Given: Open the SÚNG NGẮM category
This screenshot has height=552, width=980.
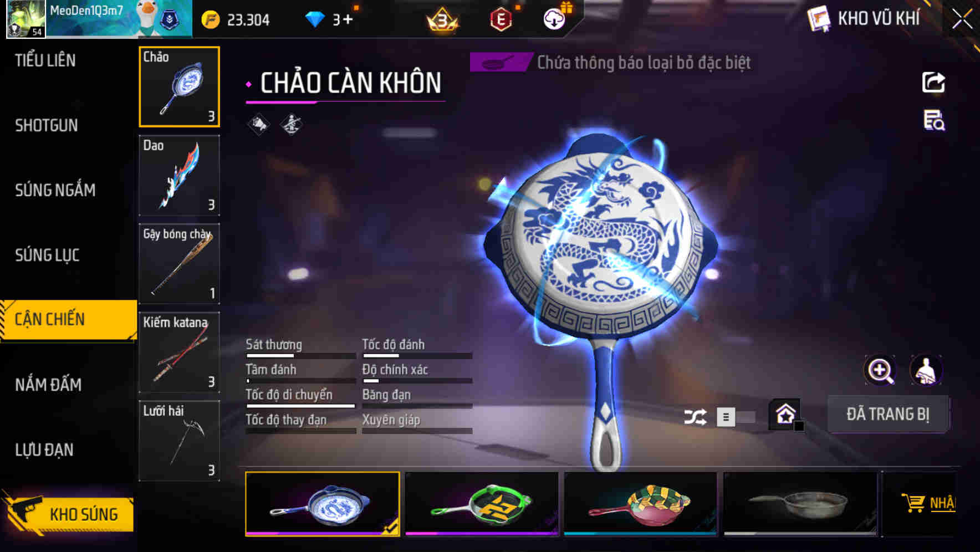Looking at the screenshot, I should pos(55,190).
